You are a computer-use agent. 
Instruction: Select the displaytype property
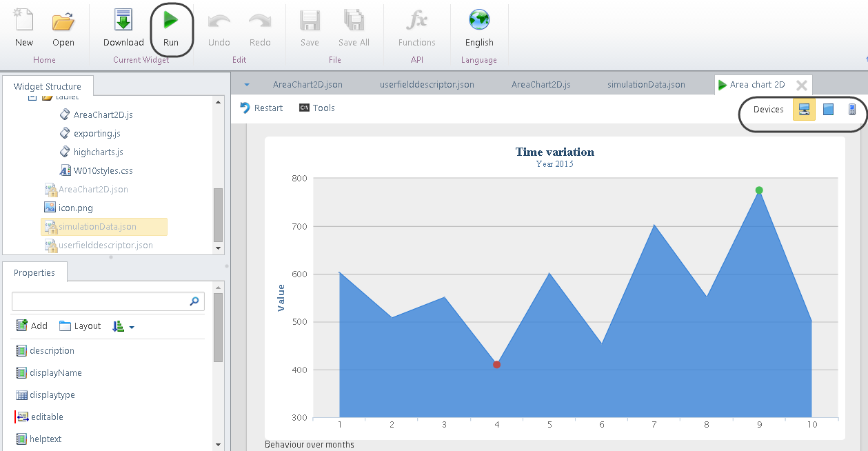[x=45, y=394]
